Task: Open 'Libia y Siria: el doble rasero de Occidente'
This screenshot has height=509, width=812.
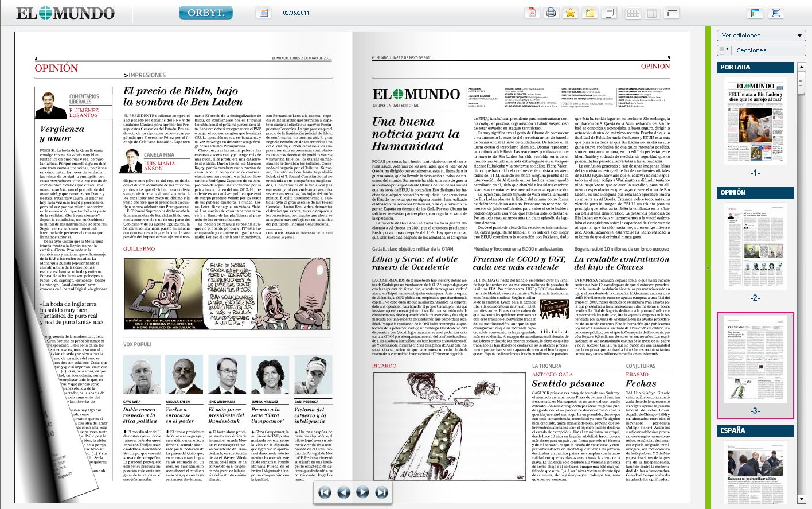Action: (x=415, y=263)
